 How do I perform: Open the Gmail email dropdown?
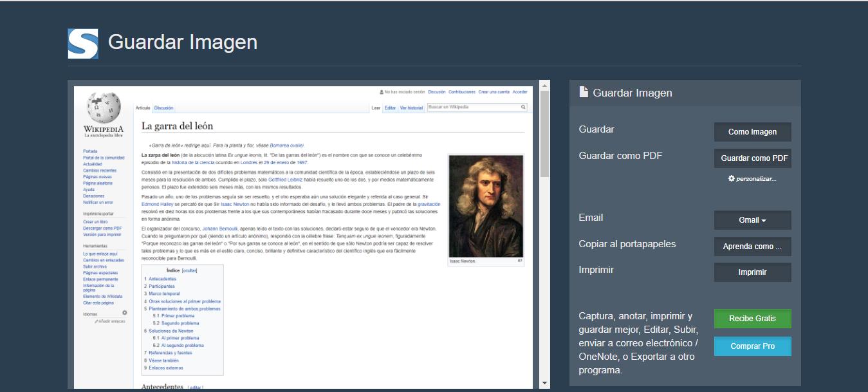[752, 220]
